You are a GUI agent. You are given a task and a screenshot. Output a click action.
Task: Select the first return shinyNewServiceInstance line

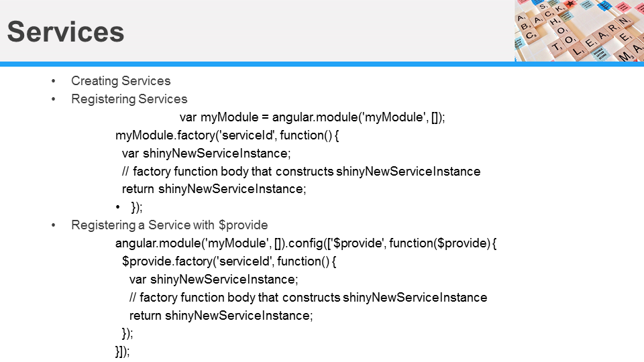click(214, 189)
